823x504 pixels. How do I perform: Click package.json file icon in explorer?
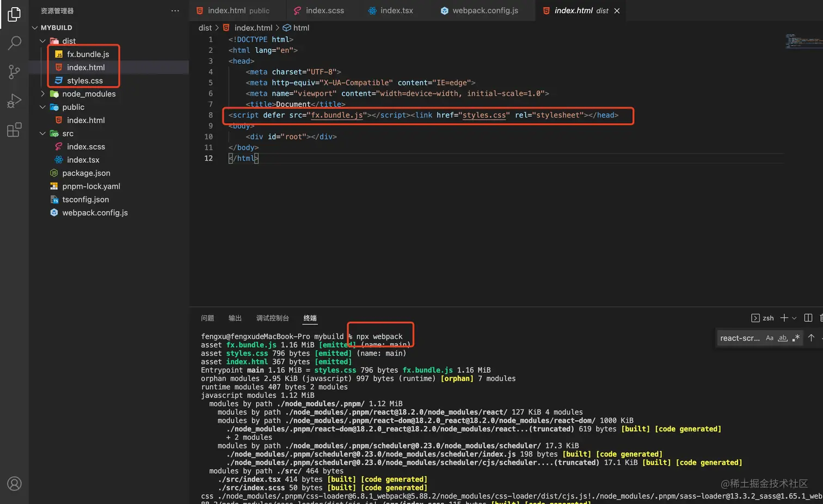(x=54, y=173)
